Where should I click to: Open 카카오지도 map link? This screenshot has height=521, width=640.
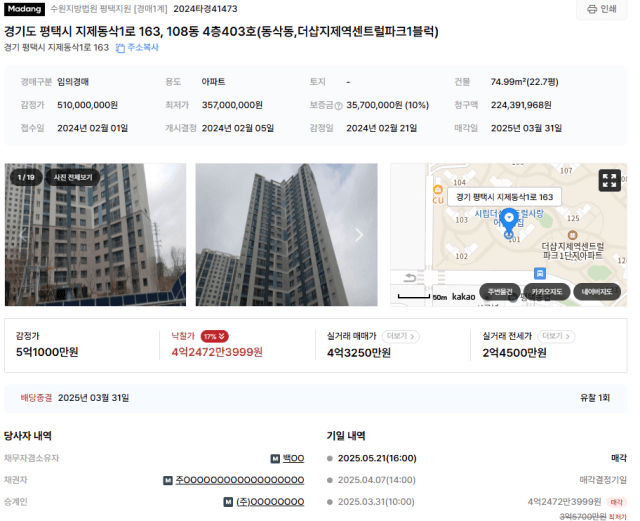pyautogui.click(x=547, y=292)
